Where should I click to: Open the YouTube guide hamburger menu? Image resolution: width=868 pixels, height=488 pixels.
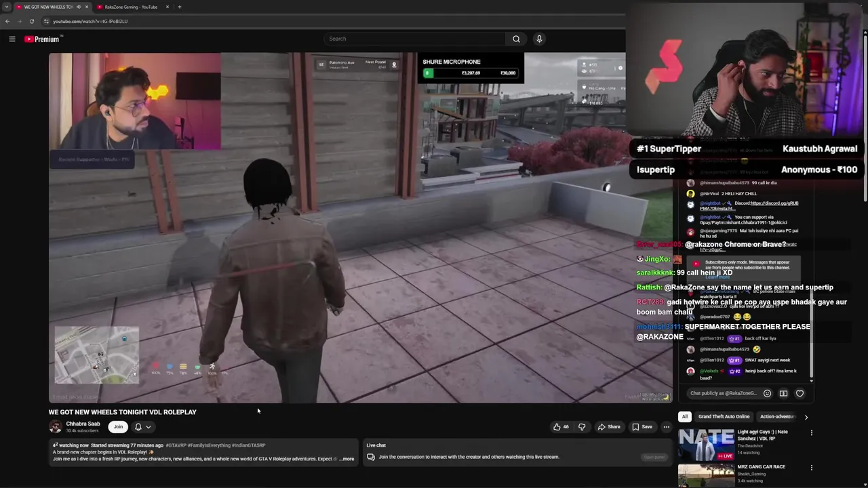click(x=12, y=39)
